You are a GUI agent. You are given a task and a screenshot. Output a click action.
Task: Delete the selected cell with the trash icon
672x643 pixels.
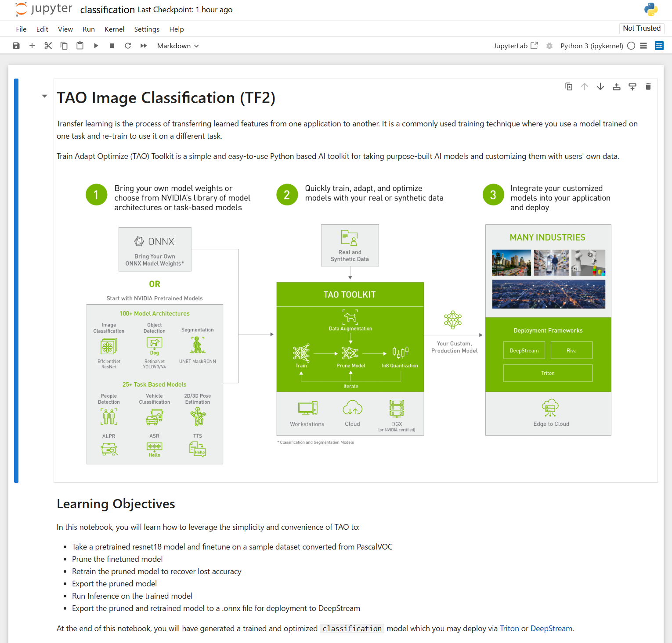coord(648,86)
